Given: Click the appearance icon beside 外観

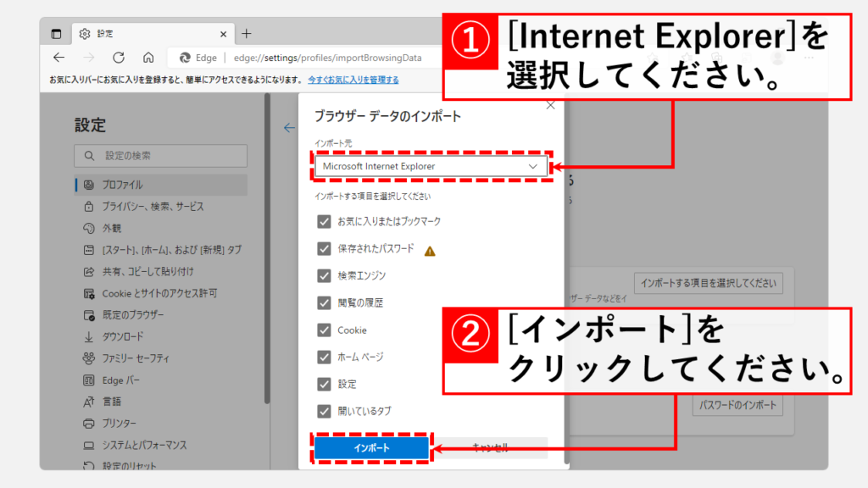Looking at the screenshot, I should pos(88,228).
